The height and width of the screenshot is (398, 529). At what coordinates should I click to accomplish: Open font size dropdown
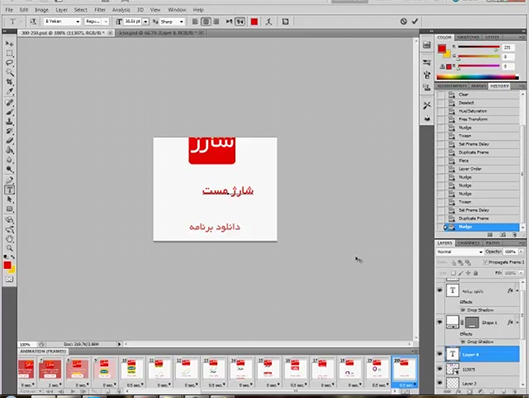click(x=146, y=22)
